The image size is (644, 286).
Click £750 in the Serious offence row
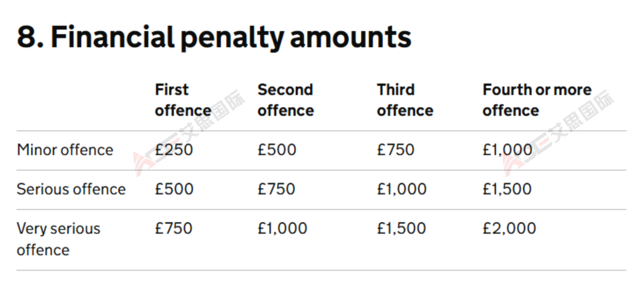[276, 189]
